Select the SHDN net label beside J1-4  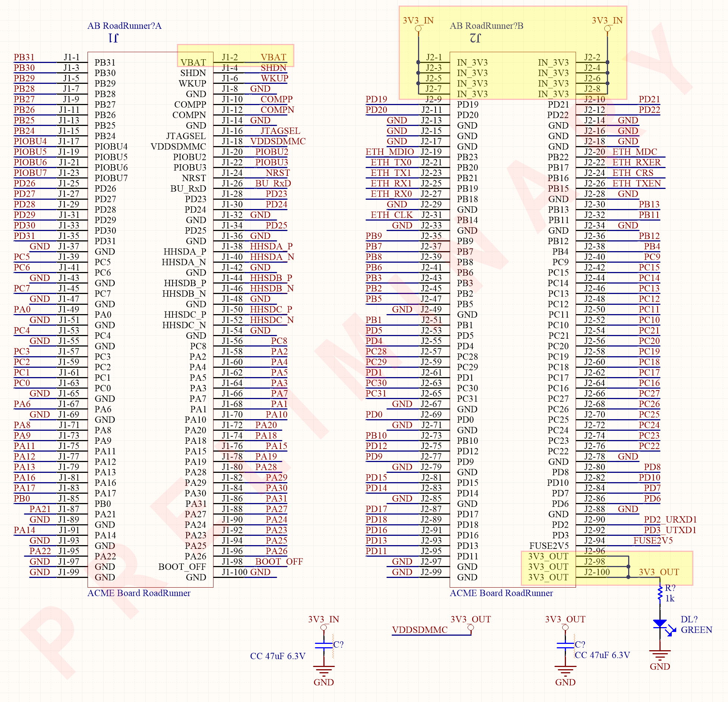pos(273,67)
